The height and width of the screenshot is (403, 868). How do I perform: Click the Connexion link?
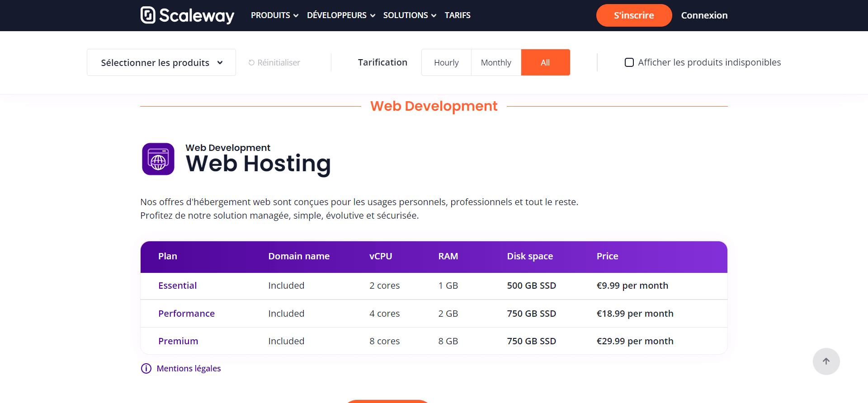click(x=704, y=15)
